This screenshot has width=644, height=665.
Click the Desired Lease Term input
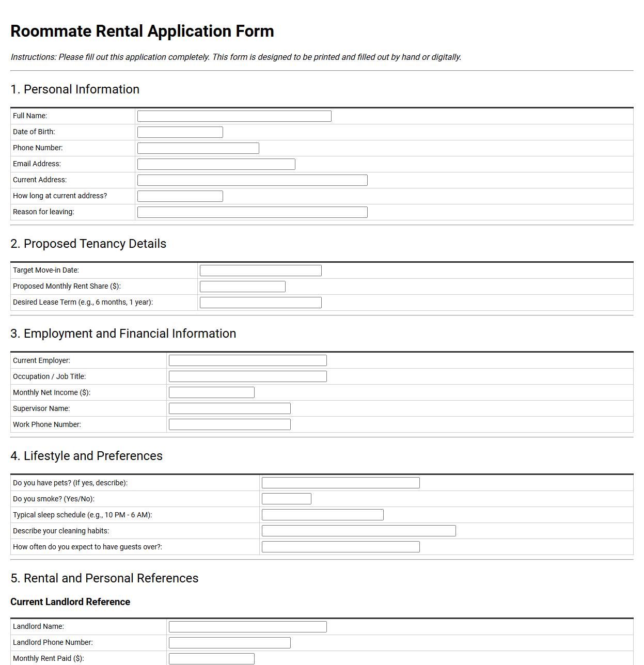[x=261, y=303]
